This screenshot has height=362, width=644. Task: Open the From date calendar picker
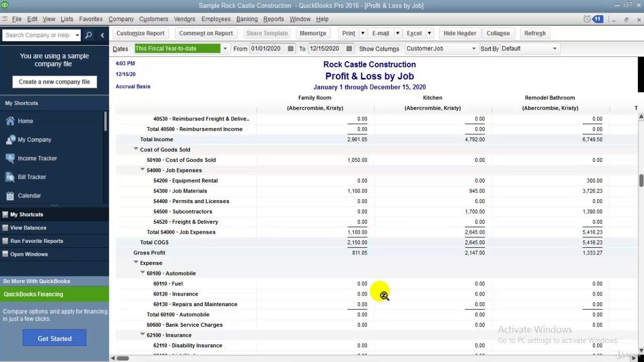[x=290, y=49]
